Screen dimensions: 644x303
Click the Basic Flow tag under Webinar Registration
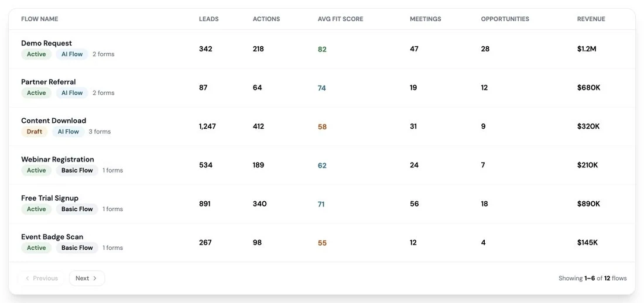(77, 170)
